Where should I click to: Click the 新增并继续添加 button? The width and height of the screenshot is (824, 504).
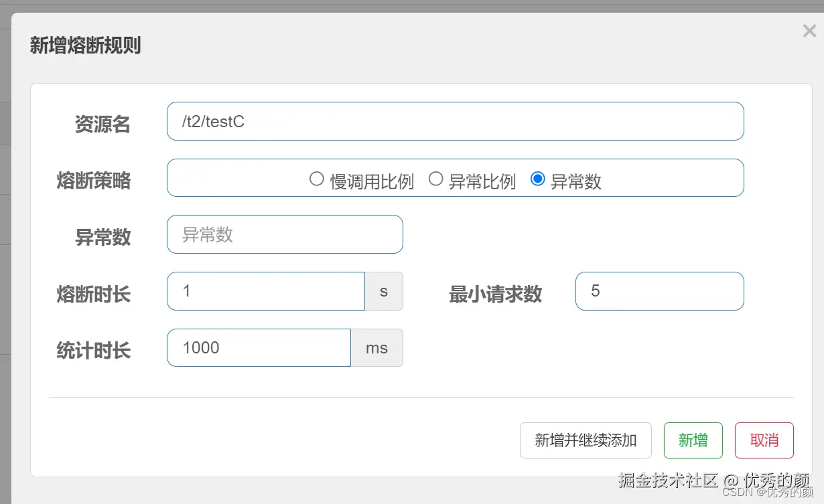pos(586,440)
